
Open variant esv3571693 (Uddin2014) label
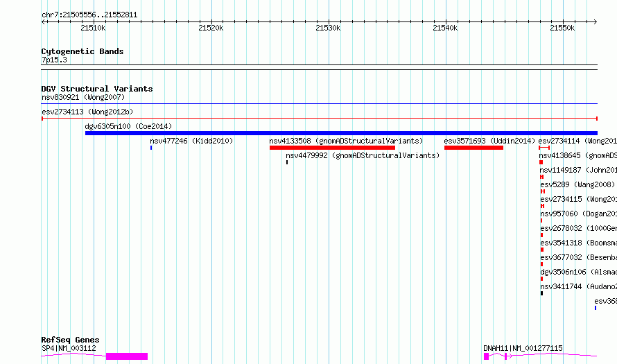[489, 141]
